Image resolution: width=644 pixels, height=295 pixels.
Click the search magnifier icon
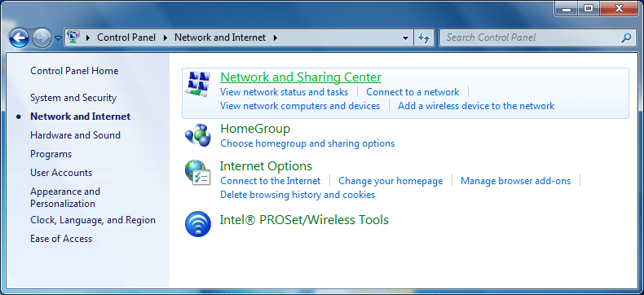click(x=626, y=37)
